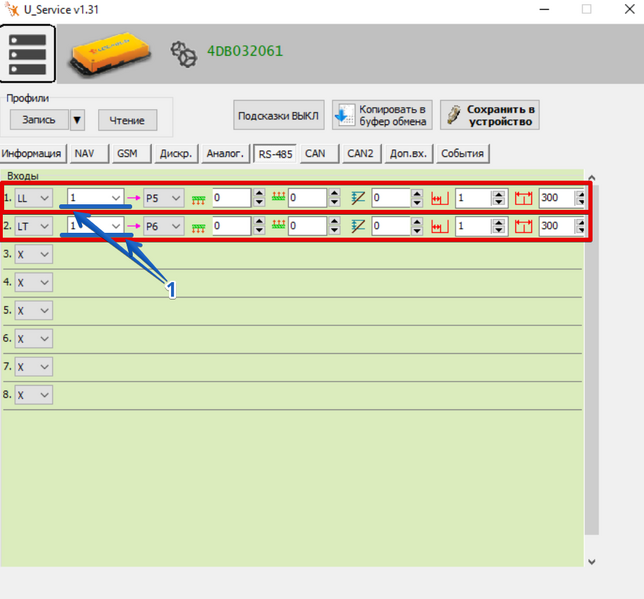Open the row 3 type dropdown
The height and width of the screenshot is (599, 644).
34,254
